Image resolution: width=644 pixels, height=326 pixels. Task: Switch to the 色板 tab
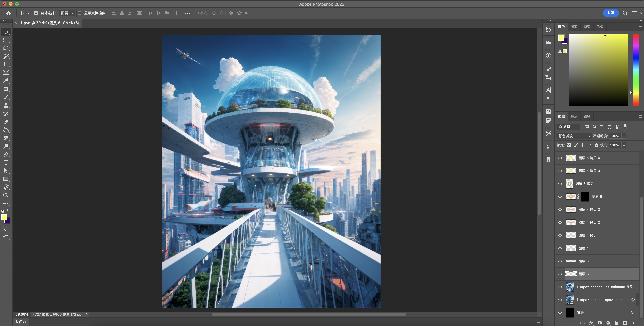coord(600,27)
